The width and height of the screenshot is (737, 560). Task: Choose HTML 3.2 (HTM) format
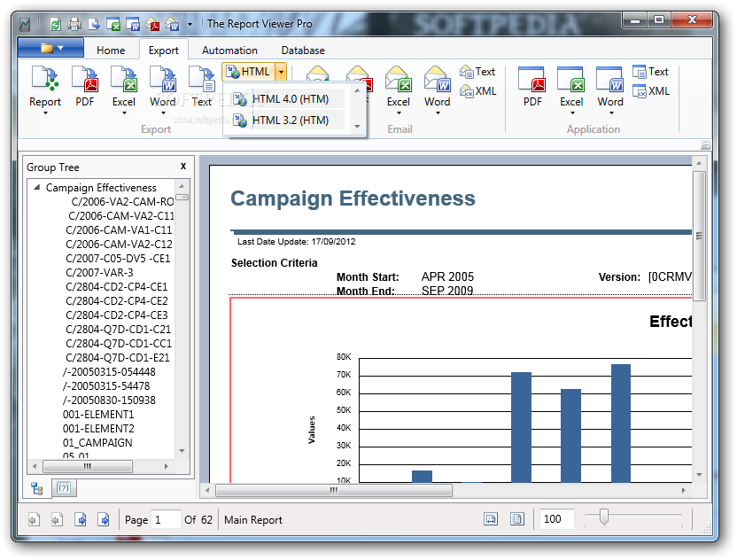[x=289, y=121]
